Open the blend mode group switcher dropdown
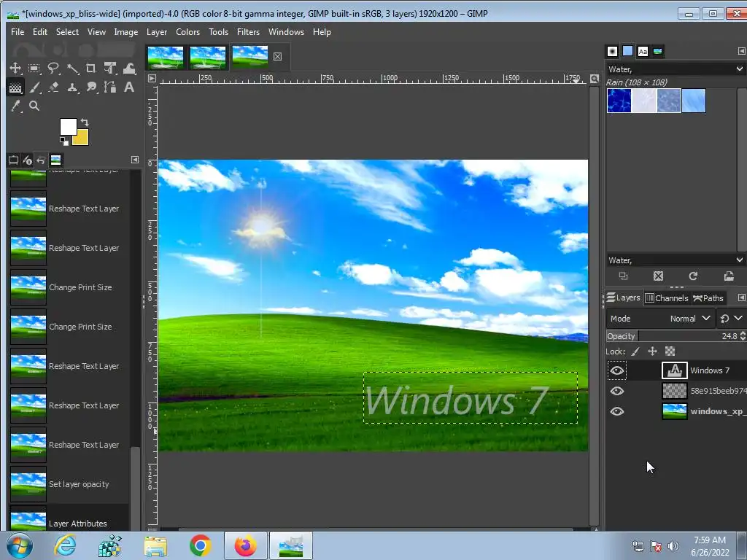Viewport: 747px width, 560px height. click(x=731, y=319)
